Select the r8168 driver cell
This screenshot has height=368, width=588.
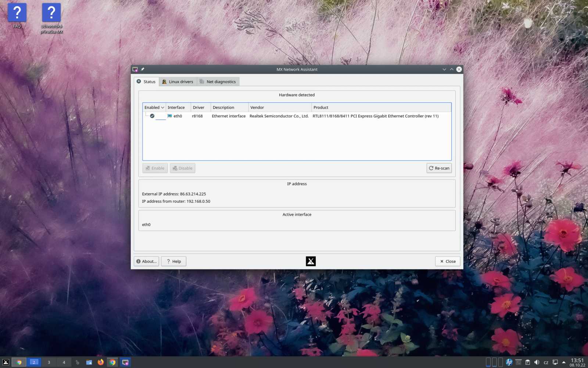(x=197, y=116)
